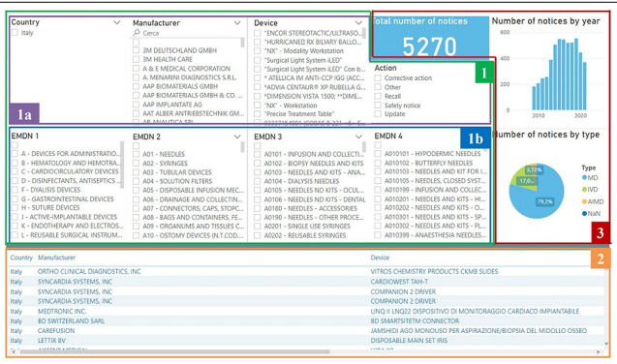Image resolution: width=617 pixels, height=364 pixels.
Task: Click the NaN legend dot
Action: pos(584,213)
